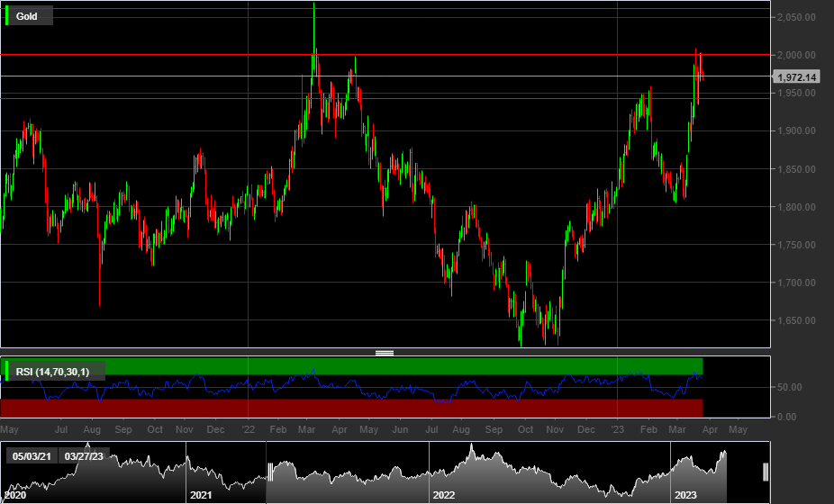Screen dimensions: 834x504
Task: Click the '22 label on date axis
Action: (x=249, y=430)
